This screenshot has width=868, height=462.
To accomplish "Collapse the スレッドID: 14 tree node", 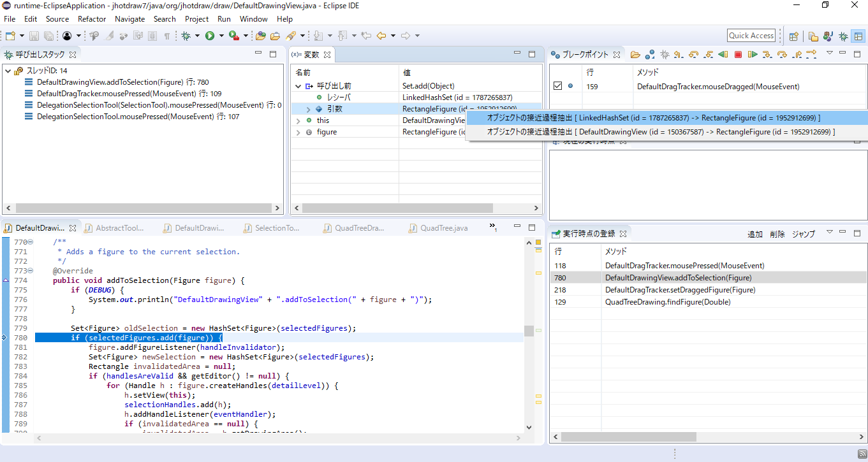I will point(8,71).
